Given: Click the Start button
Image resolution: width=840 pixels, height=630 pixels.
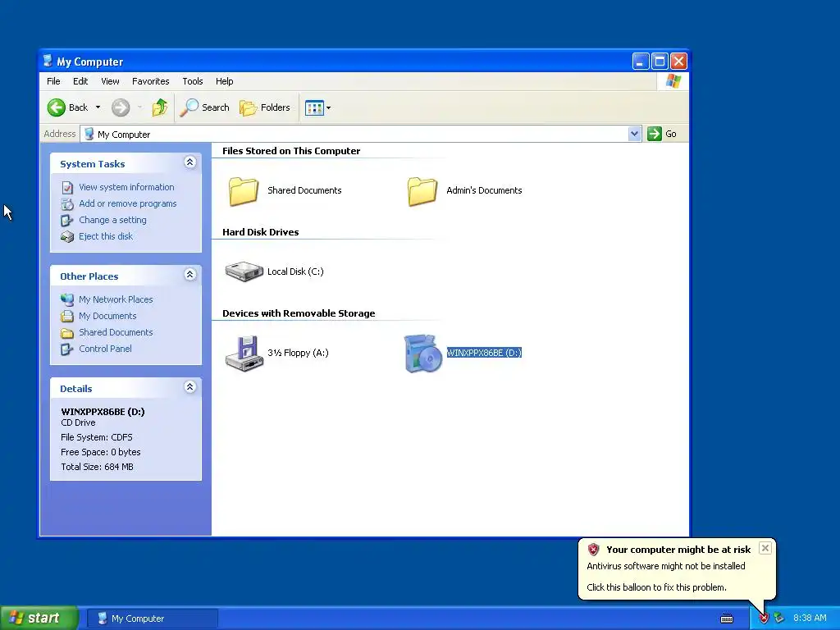Looking at the screenshot, I should pos(39,618).
